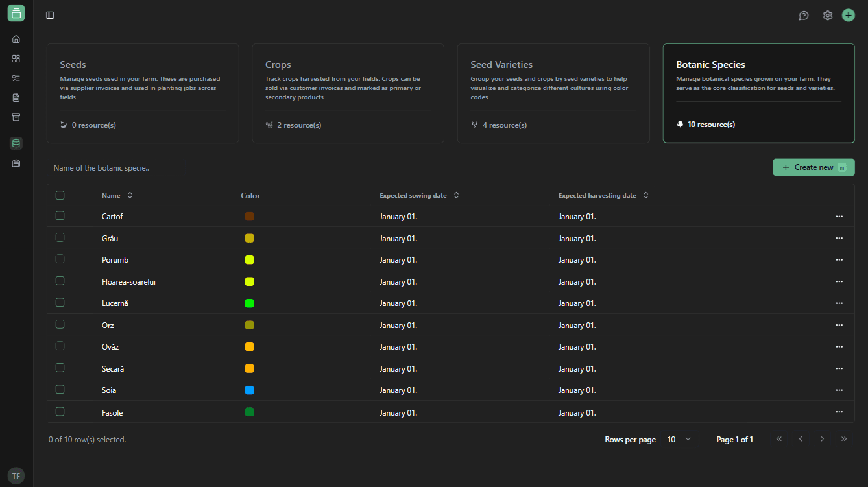
Task: Click the blue color swatch for Soia
Action: [250, 390]
